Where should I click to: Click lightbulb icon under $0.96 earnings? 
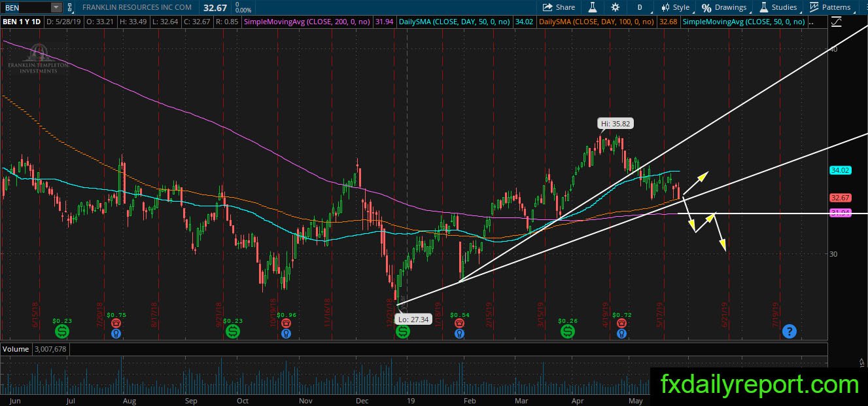[286, 334]
